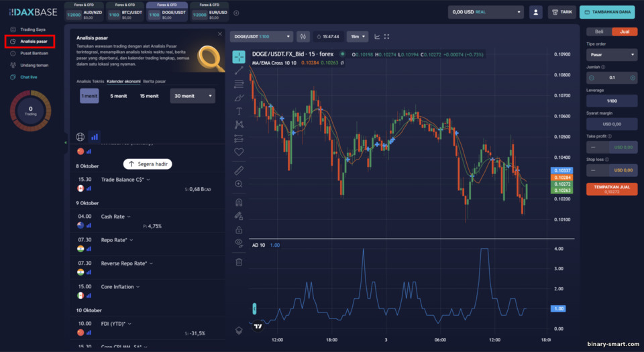Click the TradingView logo on chart
This screenshot has width=644, height=352.
[x=258, y=327]
